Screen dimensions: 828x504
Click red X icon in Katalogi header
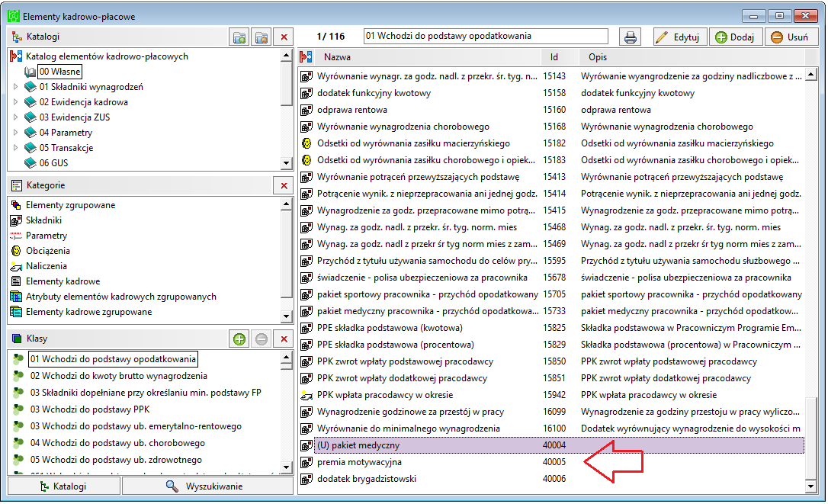tap(284, 37)
